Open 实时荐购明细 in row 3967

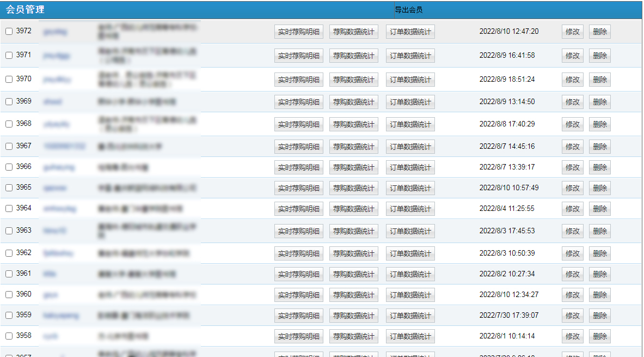click(298, 147)
